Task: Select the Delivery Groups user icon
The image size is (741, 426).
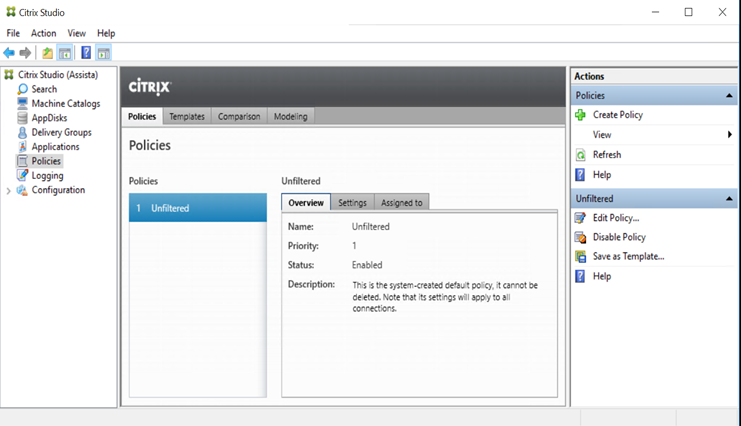Action: pos(22,132)
